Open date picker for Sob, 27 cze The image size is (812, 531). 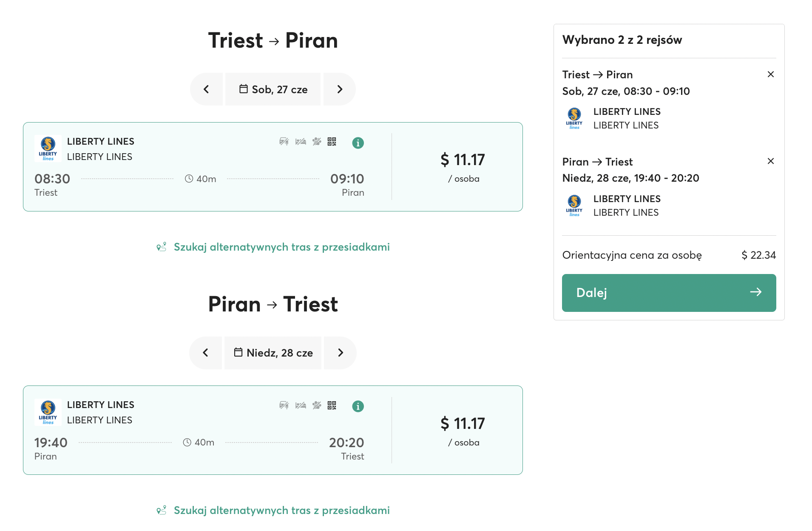pyautogui.click(x=273, y=89)
